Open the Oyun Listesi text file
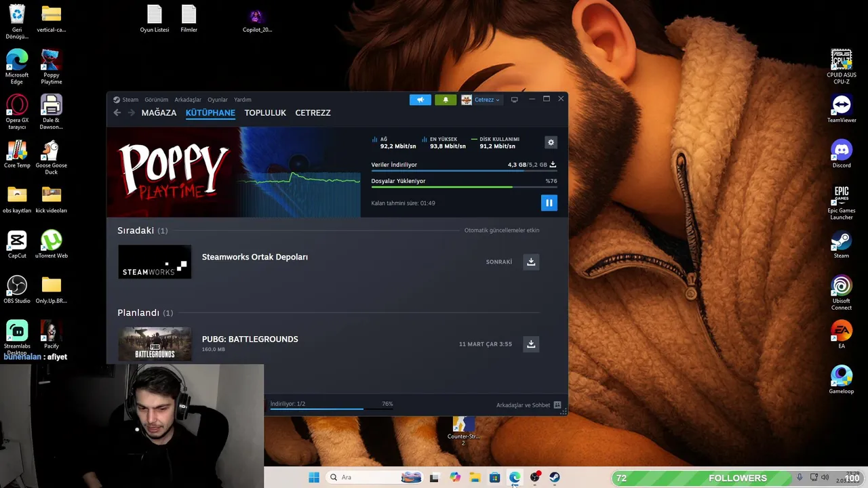This screenshot has height=488, width=868. point(155,18)
